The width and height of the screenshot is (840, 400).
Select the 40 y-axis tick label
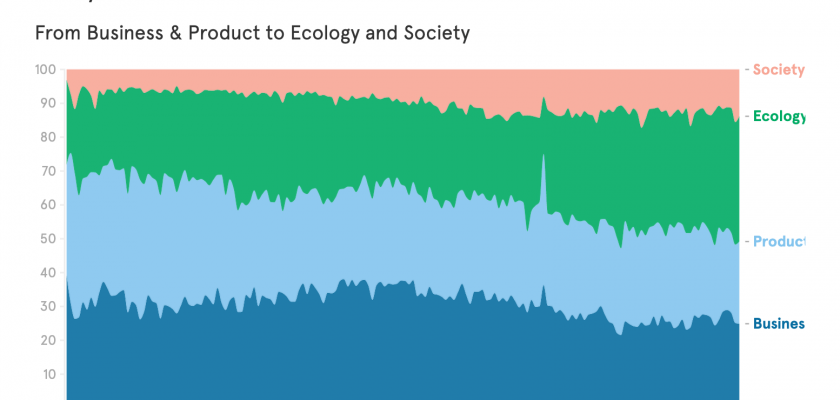click(48, 274)
